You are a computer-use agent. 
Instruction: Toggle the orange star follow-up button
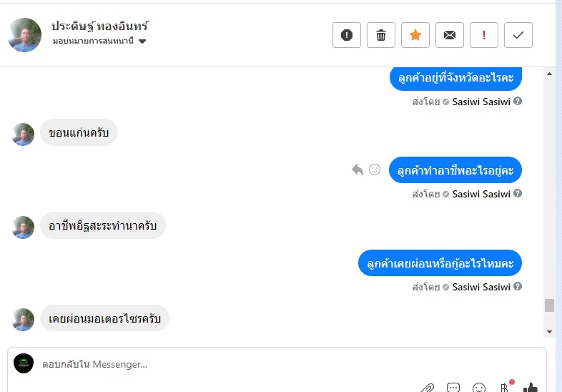pos(415,35)
